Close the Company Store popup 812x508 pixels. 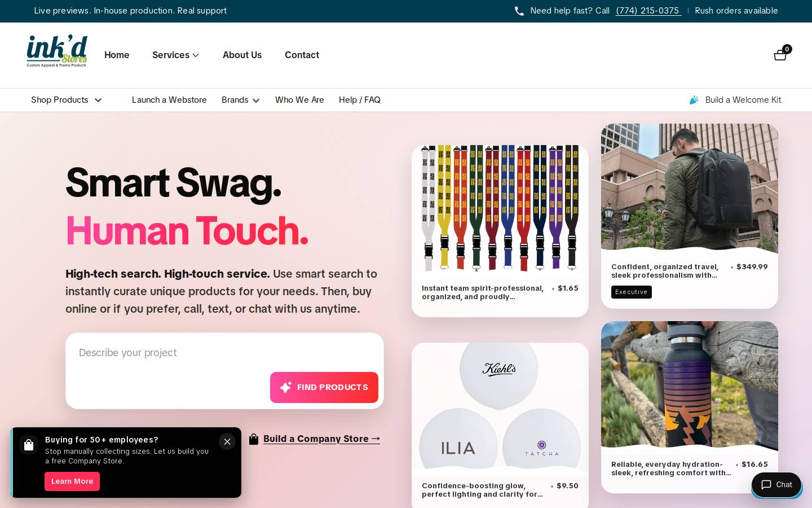point(227,441)
